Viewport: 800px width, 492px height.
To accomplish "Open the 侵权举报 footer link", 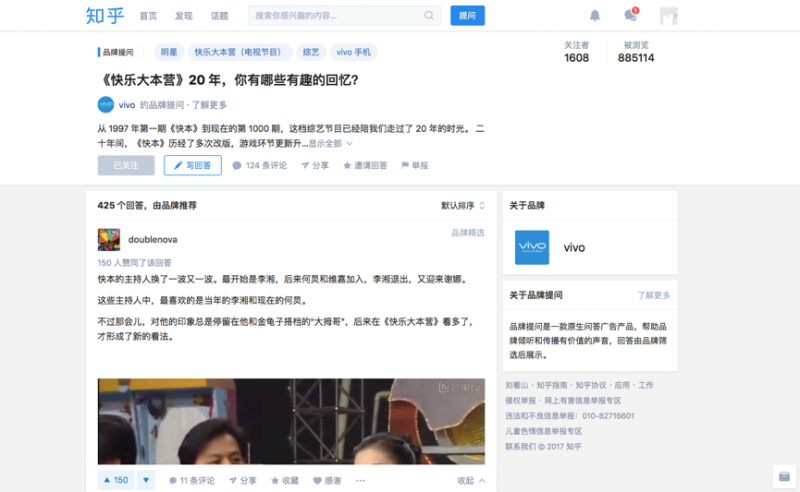I will (520, 401).
